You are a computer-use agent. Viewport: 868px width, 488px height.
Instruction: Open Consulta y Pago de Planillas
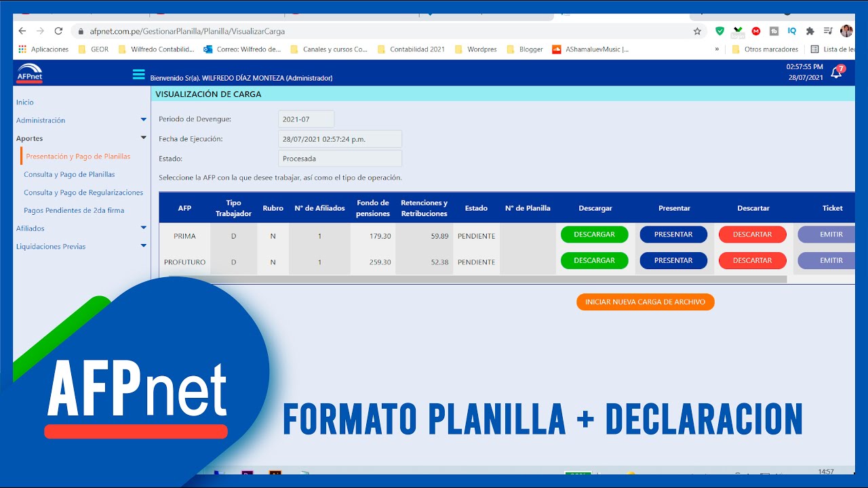tap(69, 174)
